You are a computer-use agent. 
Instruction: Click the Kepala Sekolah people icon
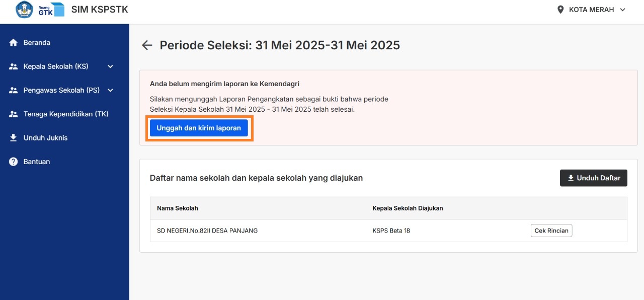point(14,66)
